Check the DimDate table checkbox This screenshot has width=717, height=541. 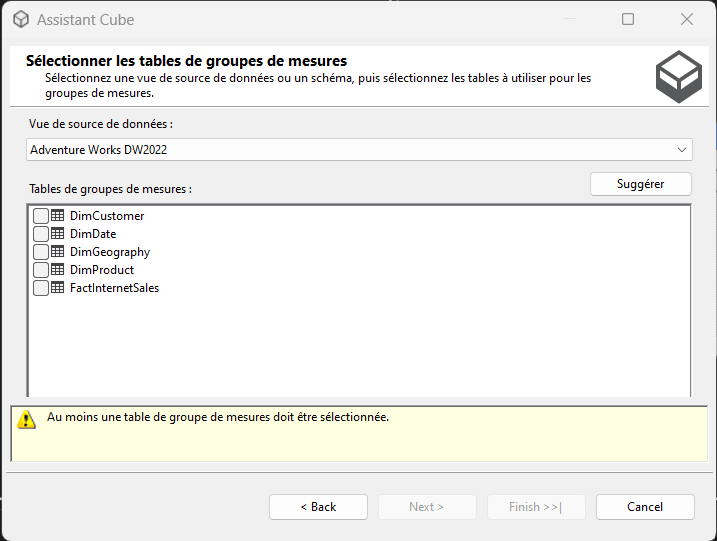click(x=41, y=234)
